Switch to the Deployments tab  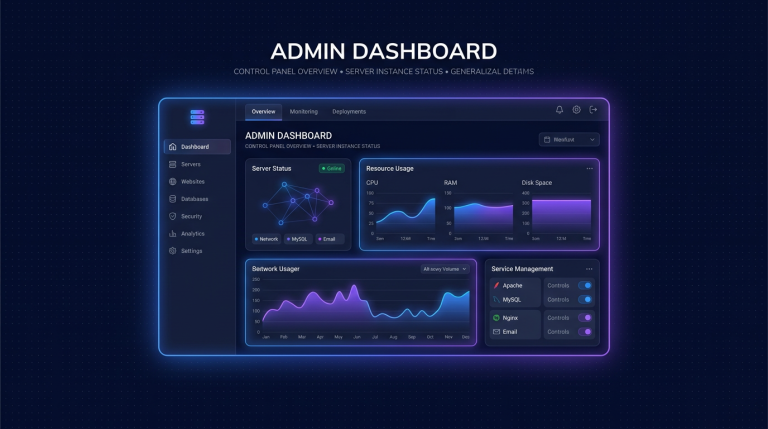click(349, 112)
